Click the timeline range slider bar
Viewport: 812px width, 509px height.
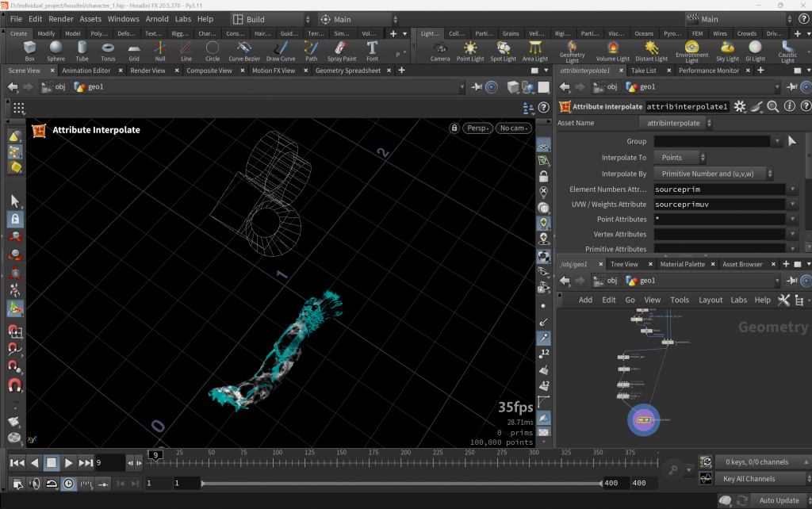[400, 483]
